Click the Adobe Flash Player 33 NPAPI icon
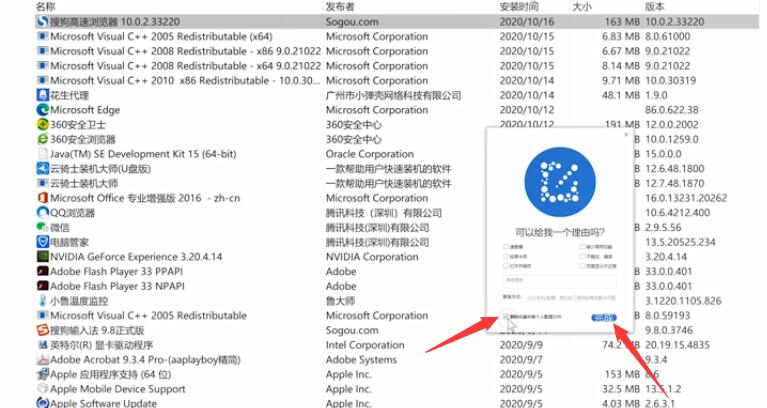Image resolution: width=767 pixels, height=408 pixels. (43, 286)
